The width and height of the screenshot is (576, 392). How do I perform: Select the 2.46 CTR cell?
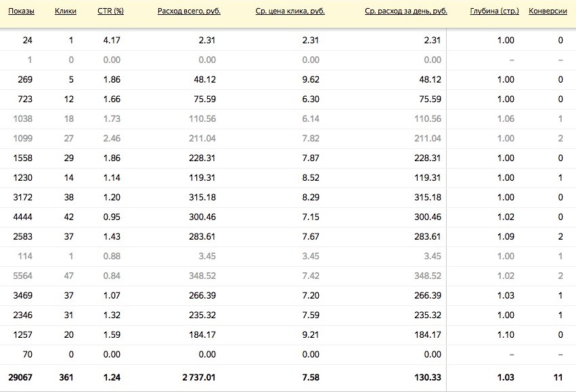pos(112,139)
